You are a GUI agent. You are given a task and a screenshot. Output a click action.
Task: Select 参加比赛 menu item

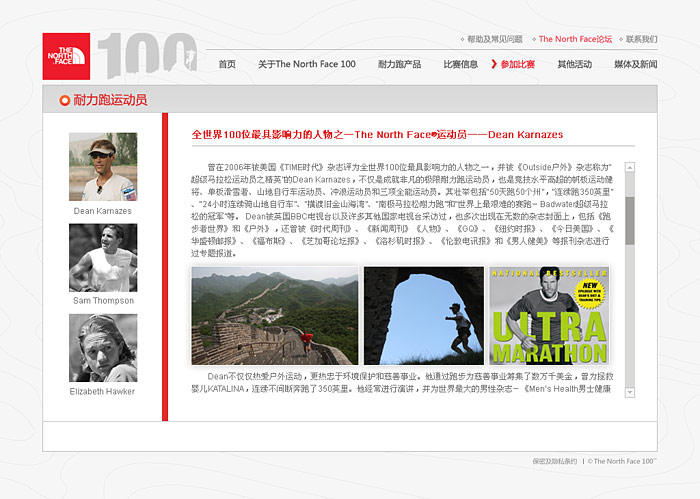(517, 64)
